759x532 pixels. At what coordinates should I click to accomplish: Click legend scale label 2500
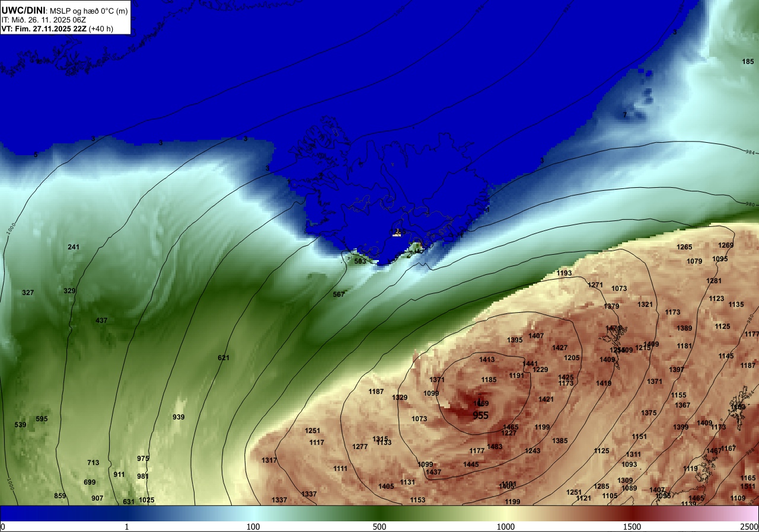(x=750, y=527)
